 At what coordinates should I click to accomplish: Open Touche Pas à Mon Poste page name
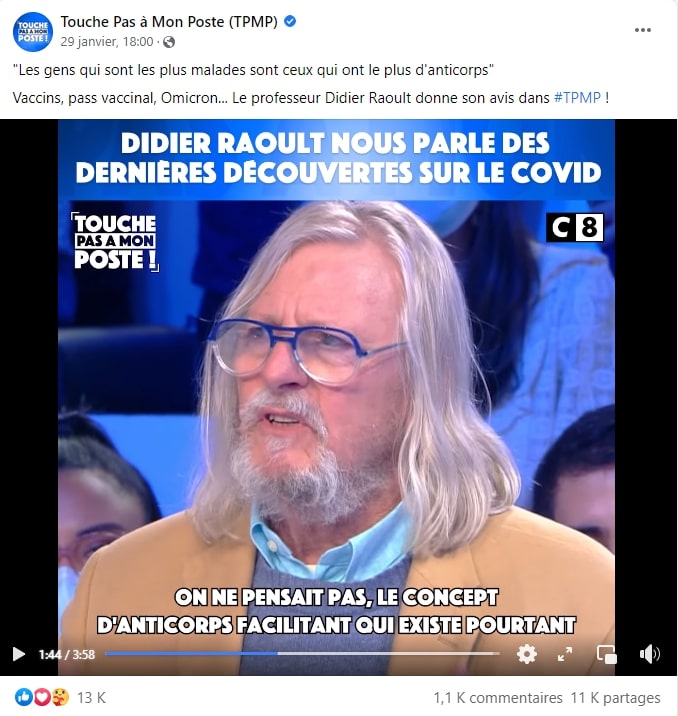(x=169, y=21)
